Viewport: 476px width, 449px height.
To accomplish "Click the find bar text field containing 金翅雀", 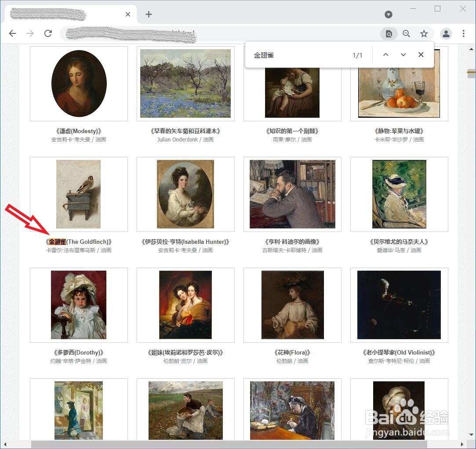I will click(x=299, y=55).
